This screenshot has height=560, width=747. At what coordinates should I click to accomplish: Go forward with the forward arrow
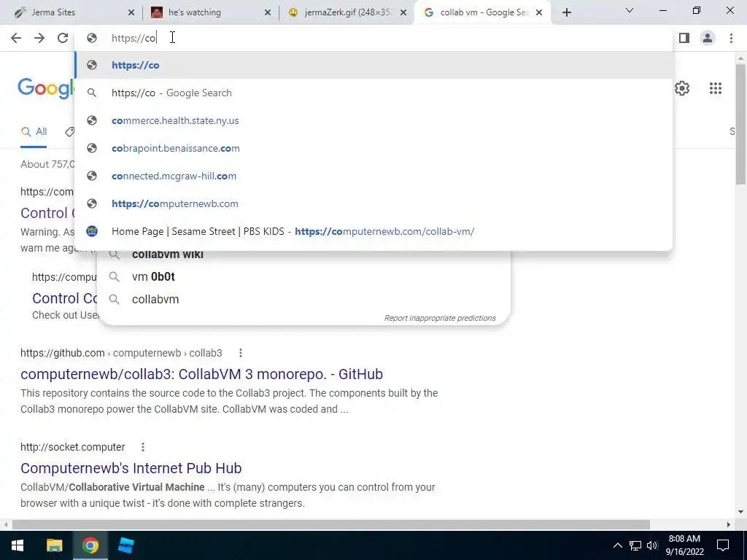[39, 38]
